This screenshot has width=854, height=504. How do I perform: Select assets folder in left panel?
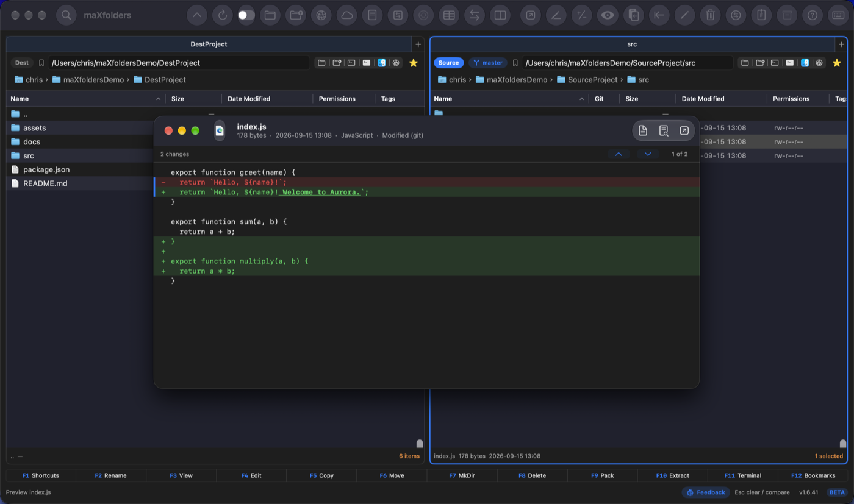pyautogui.click(x=34, y=128)
